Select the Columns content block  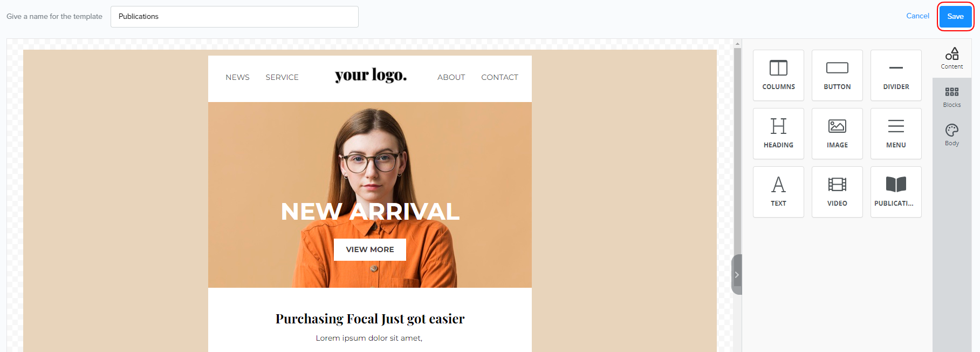(x=778, y=76)
